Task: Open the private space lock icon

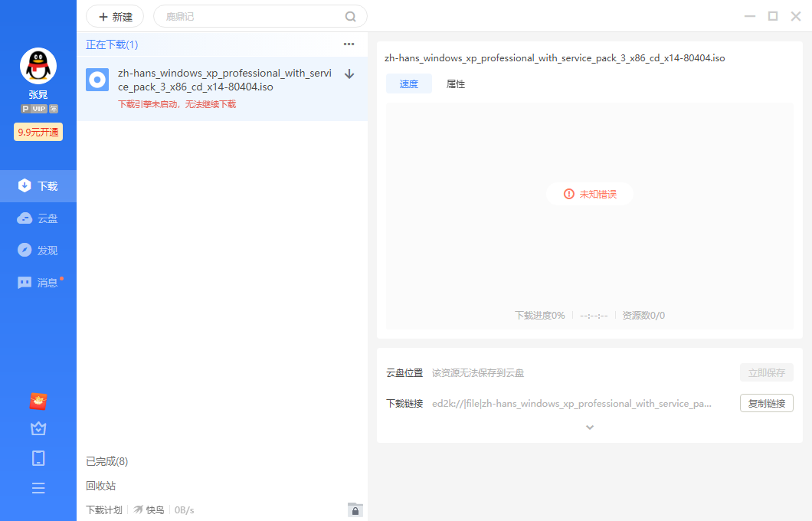Action: pyautogui.click(x=355, y=510)
